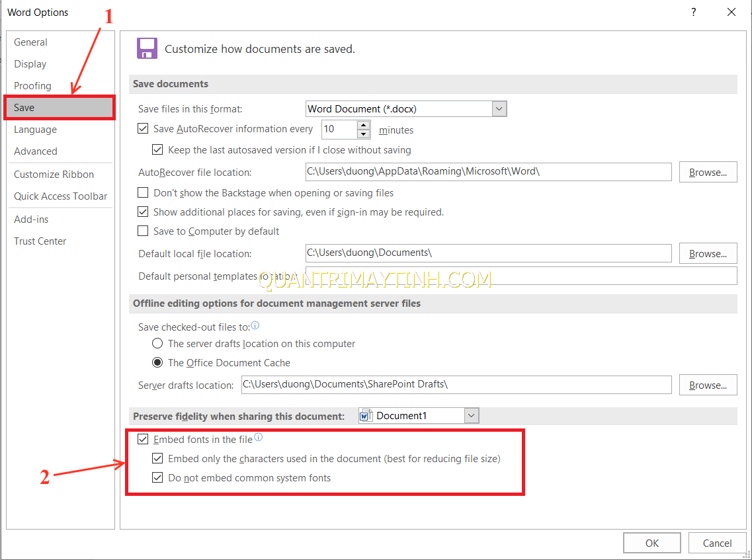Browse for AutoRecover file location
The height and width of the screenshot is (560, 752).
pyautogui.click(x=708, y=172)
